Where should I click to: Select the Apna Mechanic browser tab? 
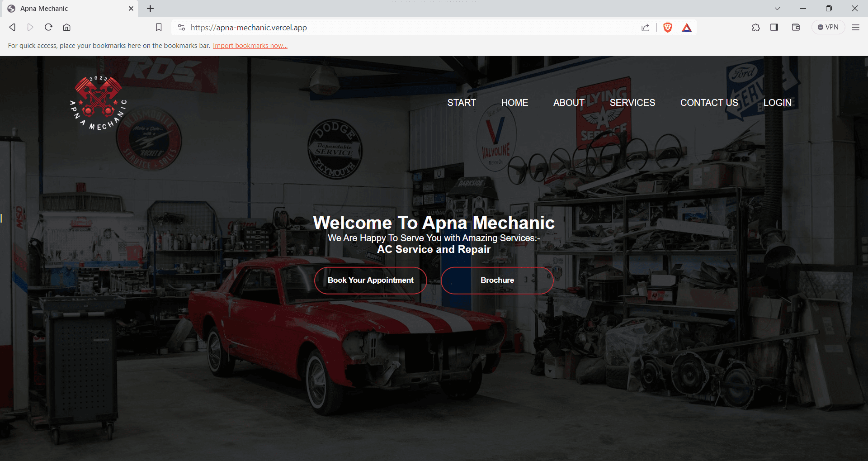click(x=70, y=9)
